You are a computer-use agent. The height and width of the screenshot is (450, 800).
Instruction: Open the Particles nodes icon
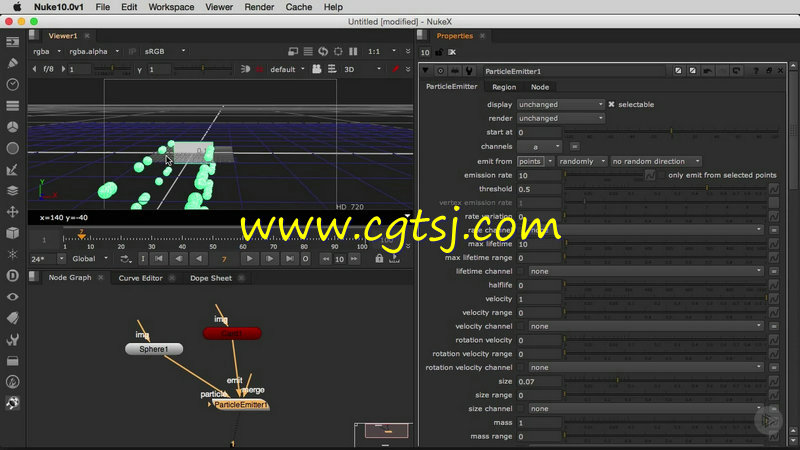click(x=13, y=254)
